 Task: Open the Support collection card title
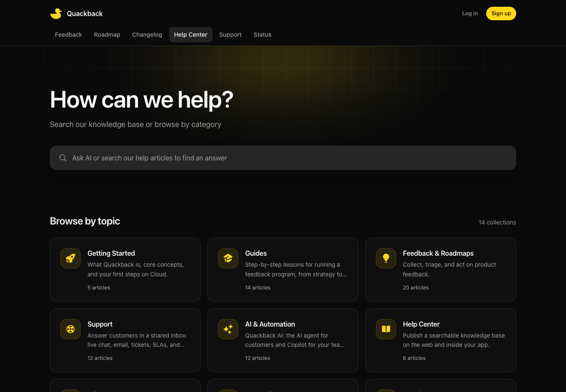[100, 324]
